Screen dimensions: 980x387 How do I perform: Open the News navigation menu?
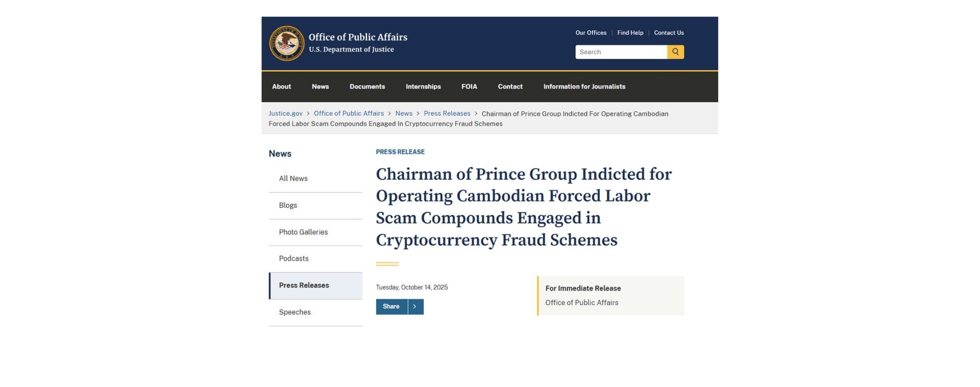pos(320,86)
